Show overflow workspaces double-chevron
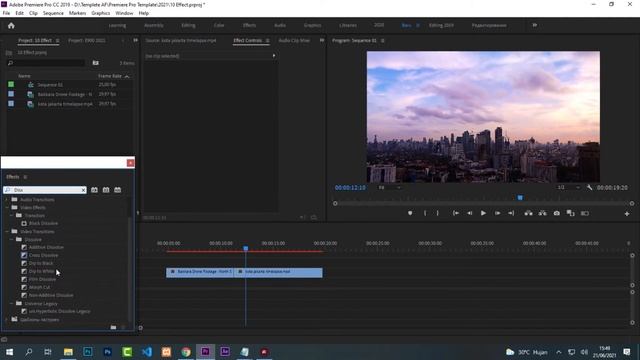The image size is (640, 360). [534, 25]
